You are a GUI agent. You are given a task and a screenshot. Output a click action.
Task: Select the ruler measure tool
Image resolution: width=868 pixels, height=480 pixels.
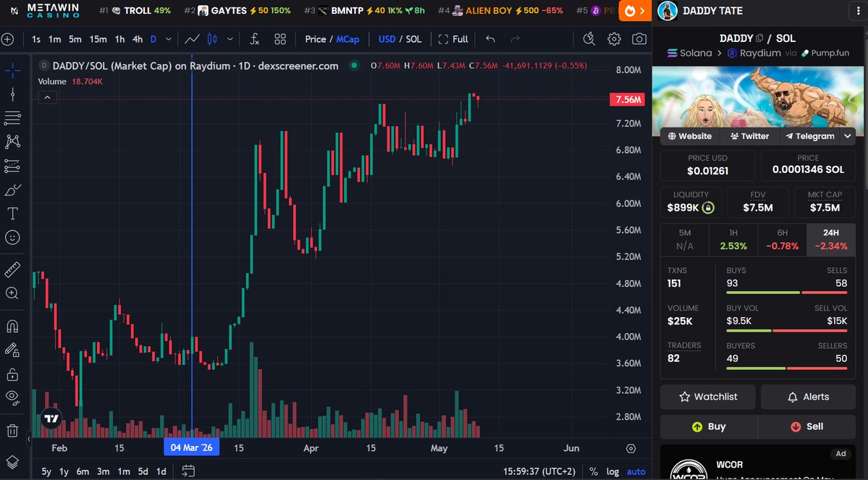(x=12, y=269)
